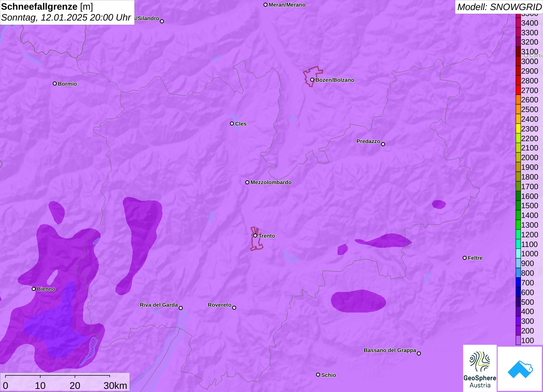543x392 pixels.
Task: Click the Bormio location marker
Action: tap(55, 83)
